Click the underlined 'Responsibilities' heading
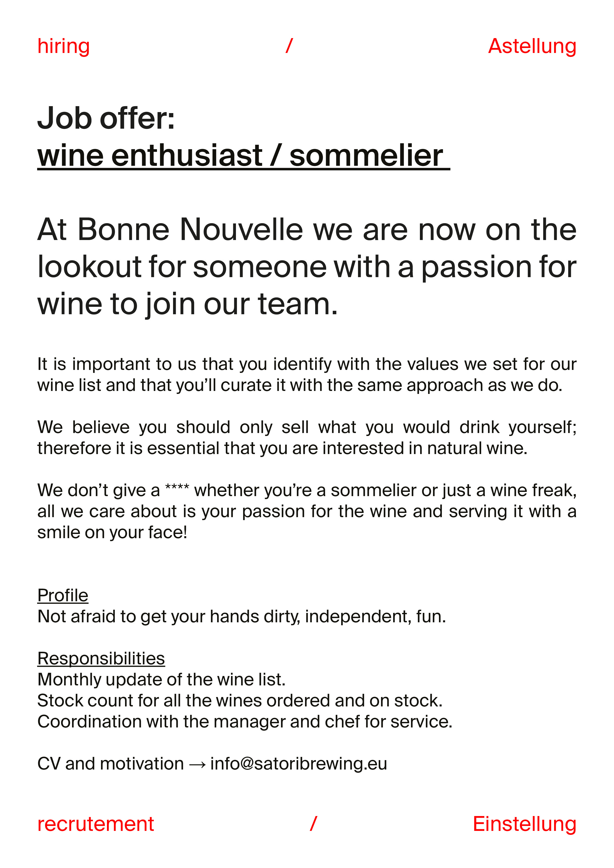Screen dimensions: 614x868 tap(101, 659)
